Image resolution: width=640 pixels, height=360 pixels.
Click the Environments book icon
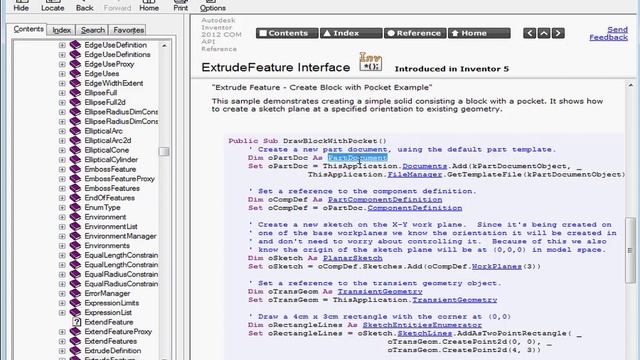75,245
